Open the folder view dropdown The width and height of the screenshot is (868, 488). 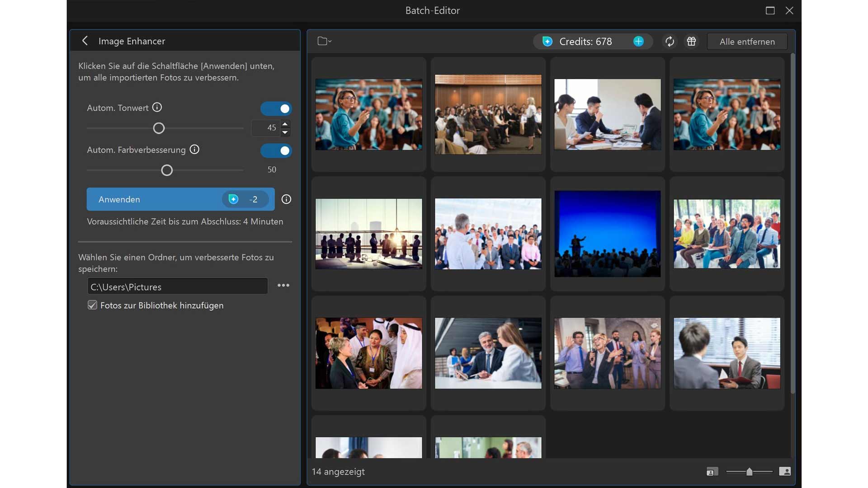[x=324, y=41]
